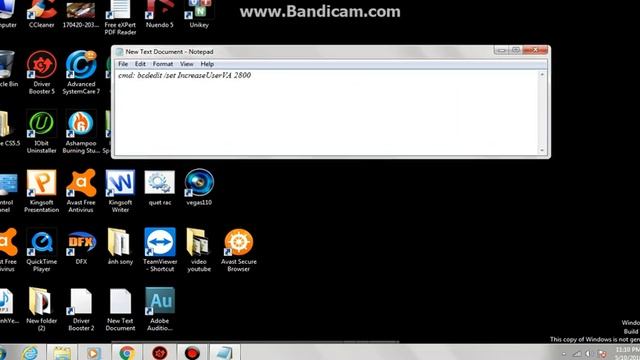Select the Kingsoft Presentation icon
This screenshot has height=360, width=640.
42,191
